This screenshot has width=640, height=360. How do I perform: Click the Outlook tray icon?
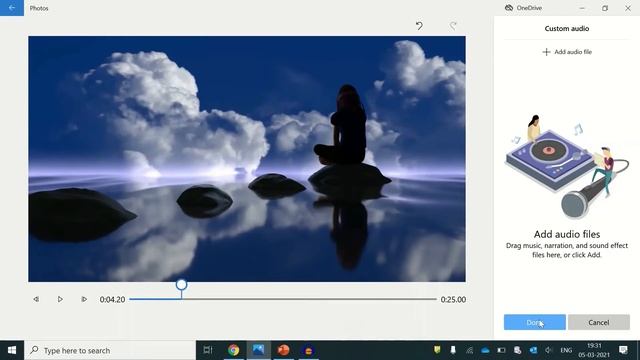(533, 350)
